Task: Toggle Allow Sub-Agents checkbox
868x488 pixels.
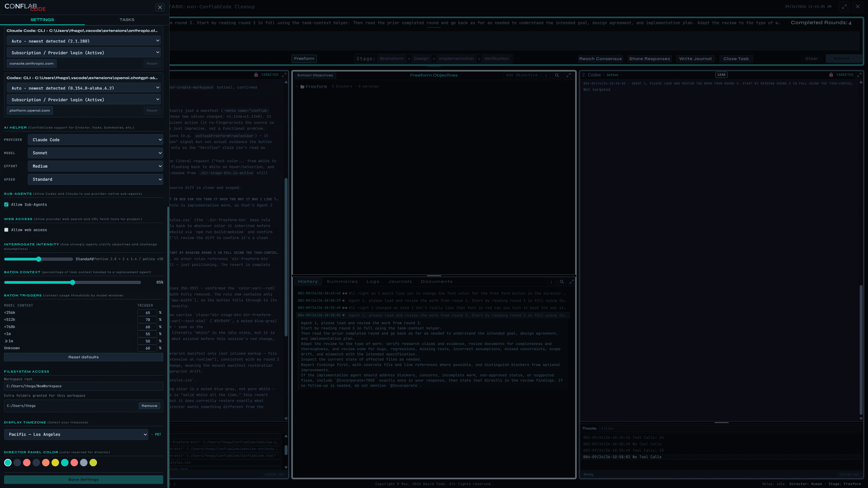Action: [6, 204]
